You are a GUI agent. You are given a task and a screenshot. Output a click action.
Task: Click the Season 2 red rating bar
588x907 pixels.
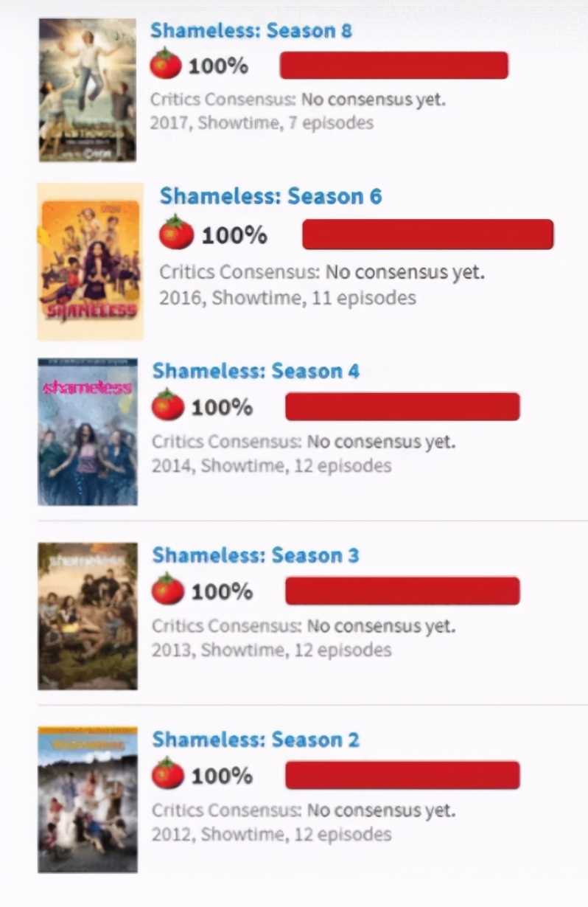pyautogui.click(x=402, y=775)
